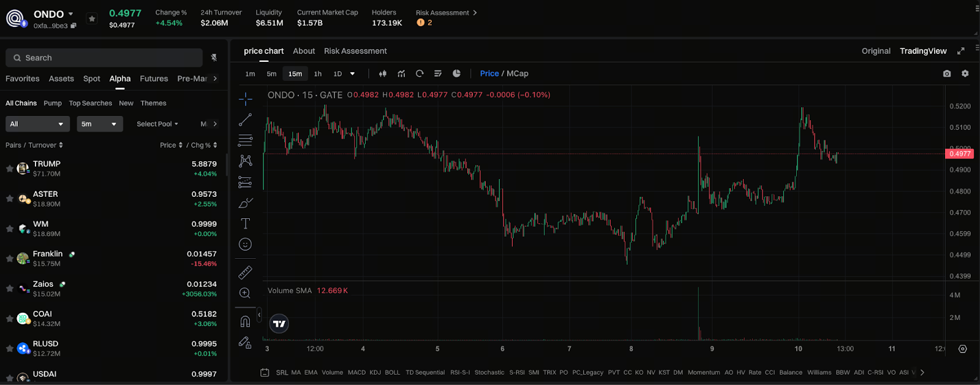This screenshot has height=385, width=980.
Task: Expand chart to fullscreen
Action: [x=961, y=51]
